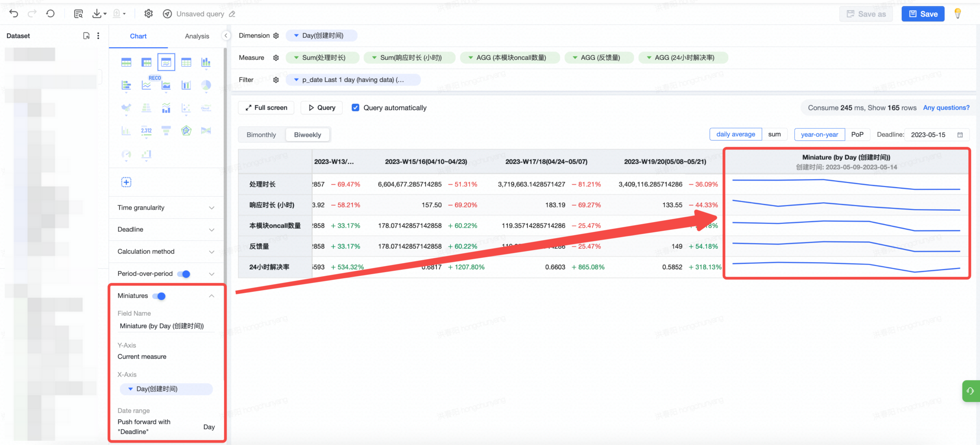This screenshot has height=445, width=980.
Task: Click the download icon in toolbar
Action: pos(97,14)
